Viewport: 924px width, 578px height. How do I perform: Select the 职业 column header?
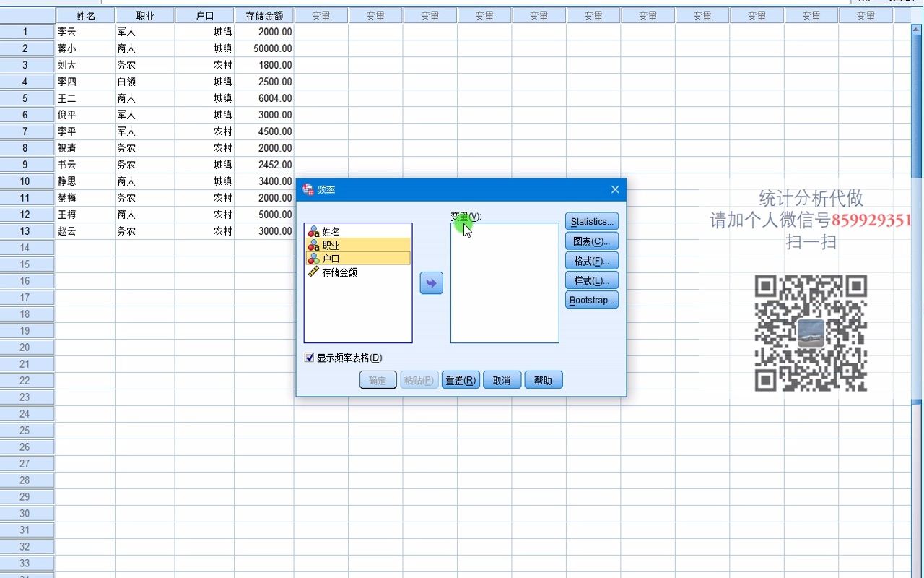pyautogui.click(x=144, y=15)
